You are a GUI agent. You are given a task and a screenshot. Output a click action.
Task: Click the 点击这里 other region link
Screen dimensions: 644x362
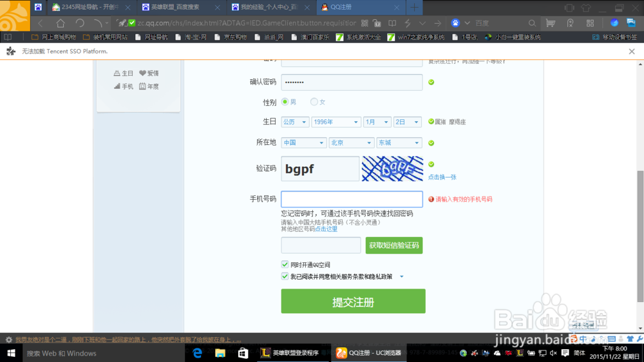[326, 229]
